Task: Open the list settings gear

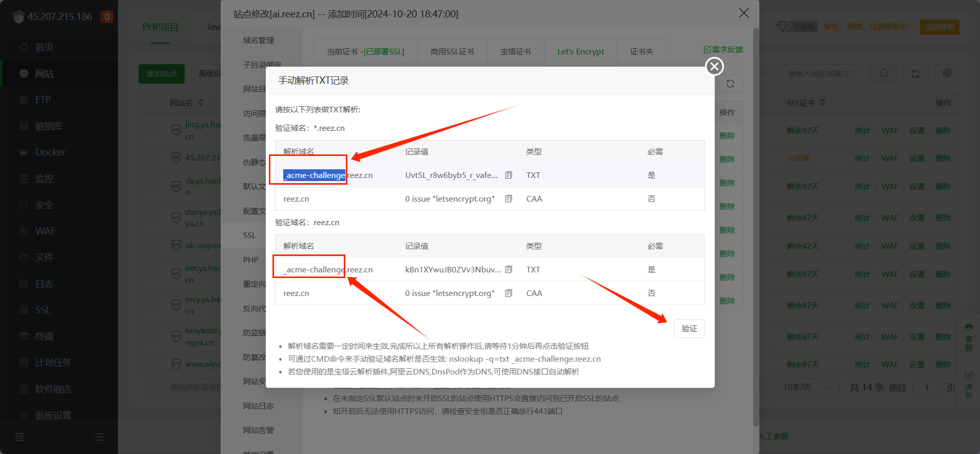Action: [947, 74]
